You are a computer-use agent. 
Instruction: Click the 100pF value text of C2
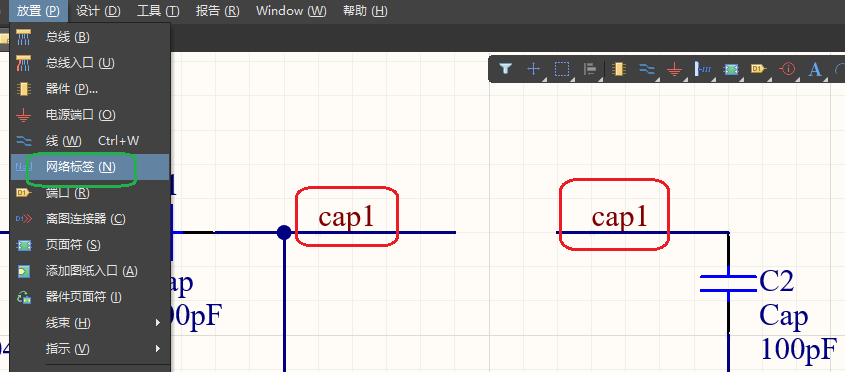pos(799,349)
